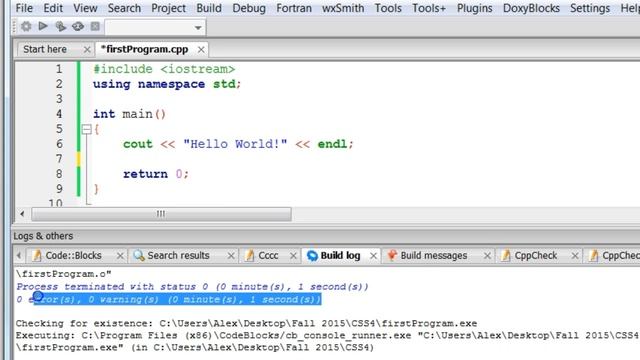Close the Cccc log tab

click(x=293, y=256)
